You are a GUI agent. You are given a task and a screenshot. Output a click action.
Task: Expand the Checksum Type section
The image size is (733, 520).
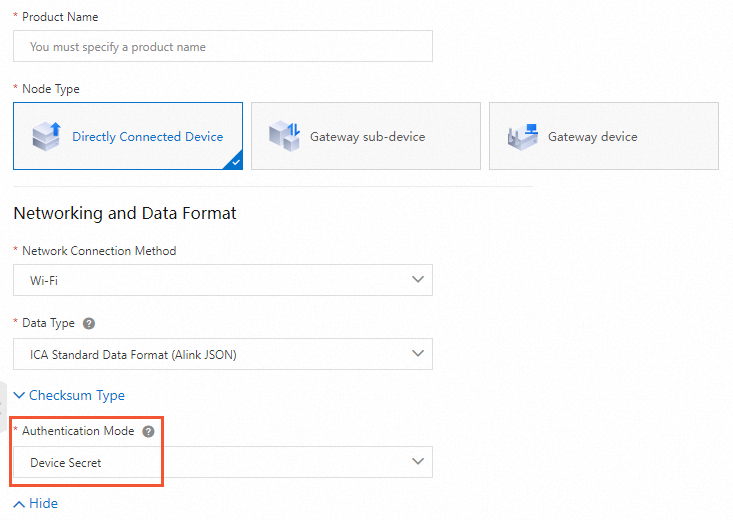(x=77, y=396)
